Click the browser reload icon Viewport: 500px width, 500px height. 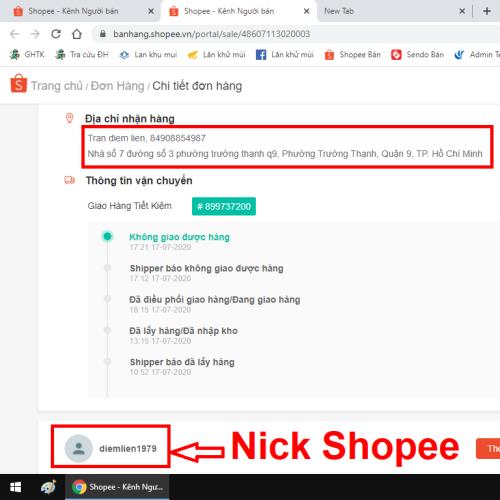(x=56, y=34)
